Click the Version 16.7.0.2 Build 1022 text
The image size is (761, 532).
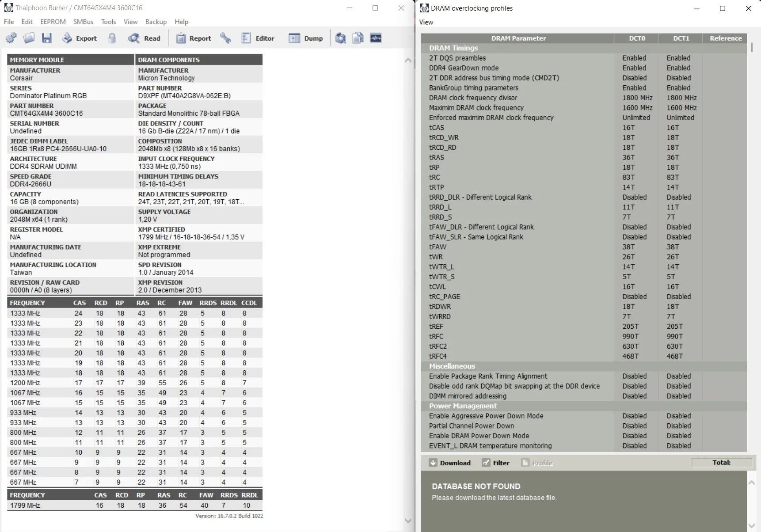(x=229, y=516)
